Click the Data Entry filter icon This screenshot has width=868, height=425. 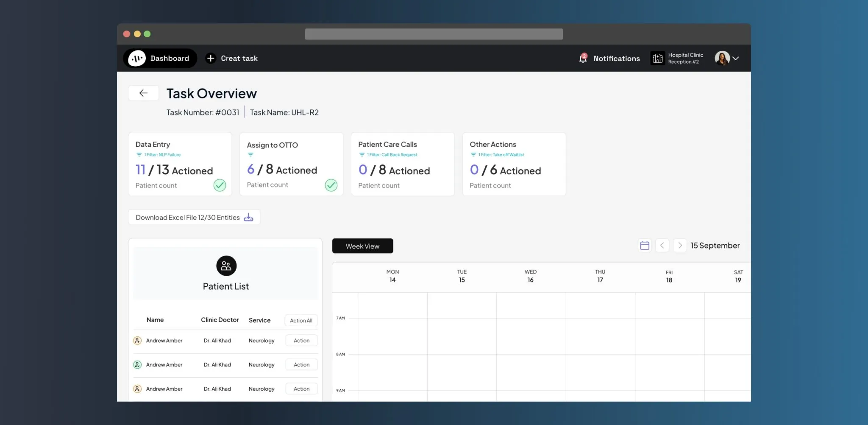point(139,155)
